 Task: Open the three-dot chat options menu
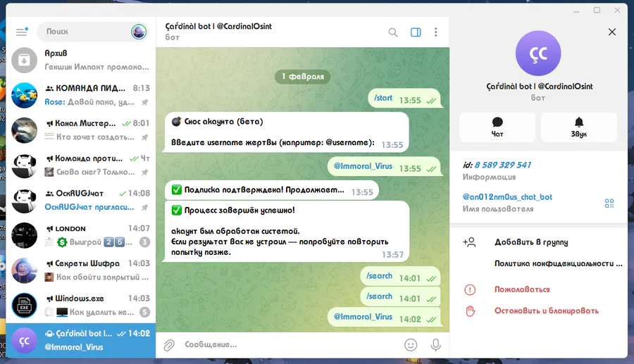click(x=435, y=32)
